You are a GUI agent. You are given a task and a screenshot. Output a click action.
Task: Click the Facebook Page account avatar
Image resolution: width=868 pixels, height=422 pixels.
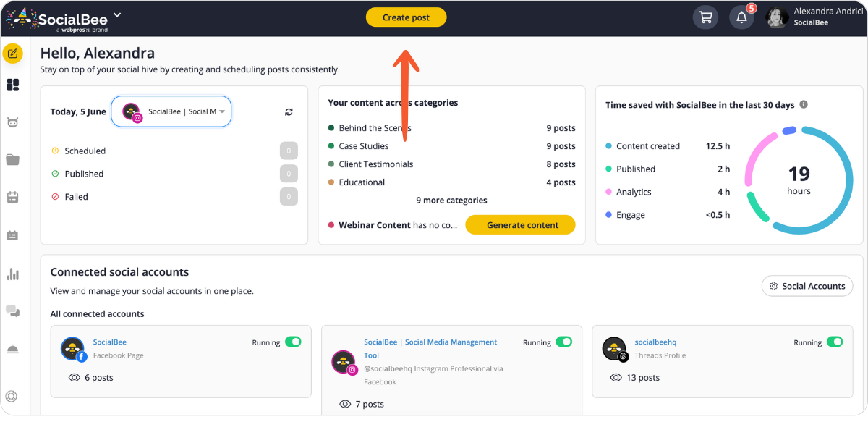coord(73,349)
